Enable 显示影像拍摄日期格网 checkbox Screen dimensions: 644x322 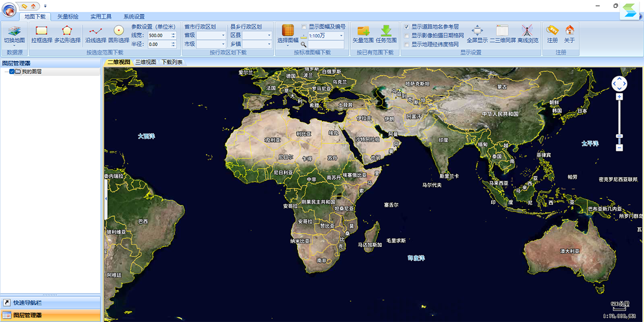coord(407,35)
